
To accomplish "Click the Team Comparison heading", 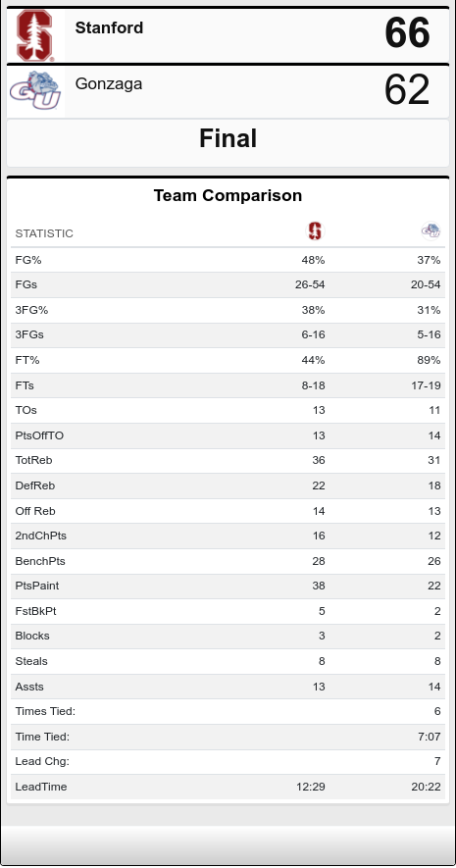I will pos(228,195).
